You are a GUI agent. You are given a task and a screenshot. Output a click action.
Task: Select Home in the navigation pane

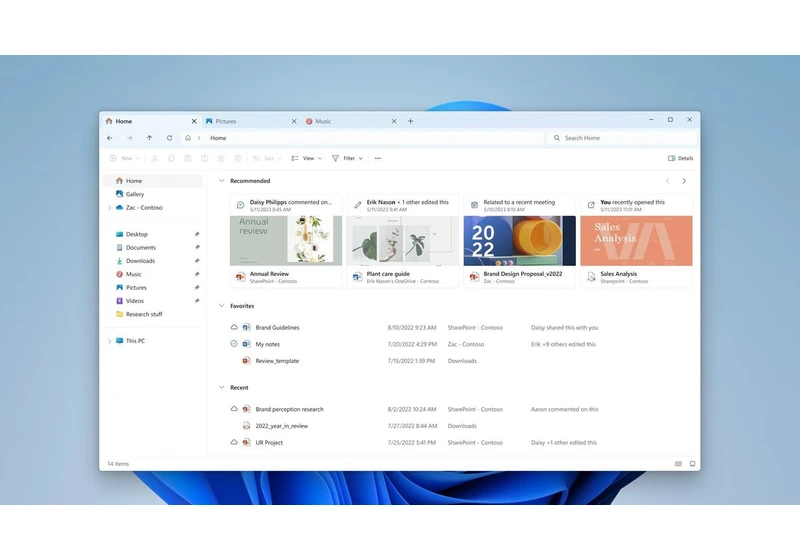click(x=153, y=181)
